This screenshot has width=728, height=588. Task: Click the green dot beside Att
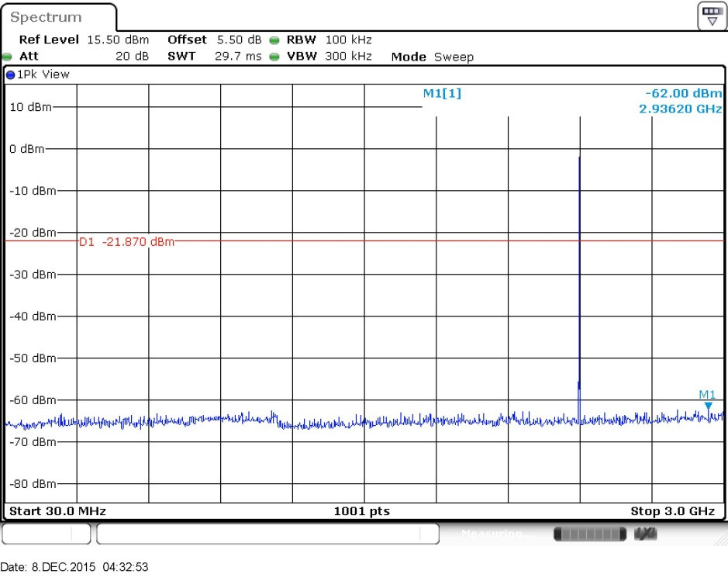pyautogui.click(x=7, y=57)
